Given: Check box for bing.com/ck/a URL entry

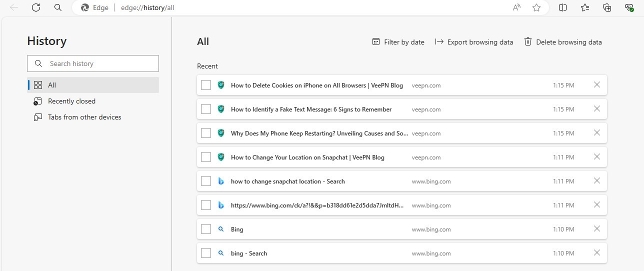Looking at the screenshot, I should pyautogui.click(x=206, y=205).
